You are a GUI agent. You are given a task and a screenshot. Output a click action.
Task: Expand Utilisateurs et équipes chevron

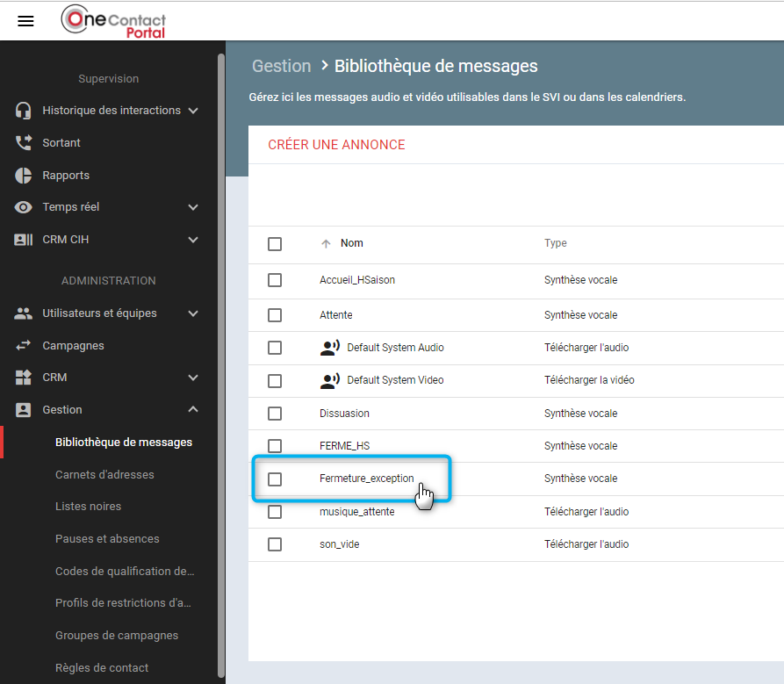pos(193,313)
